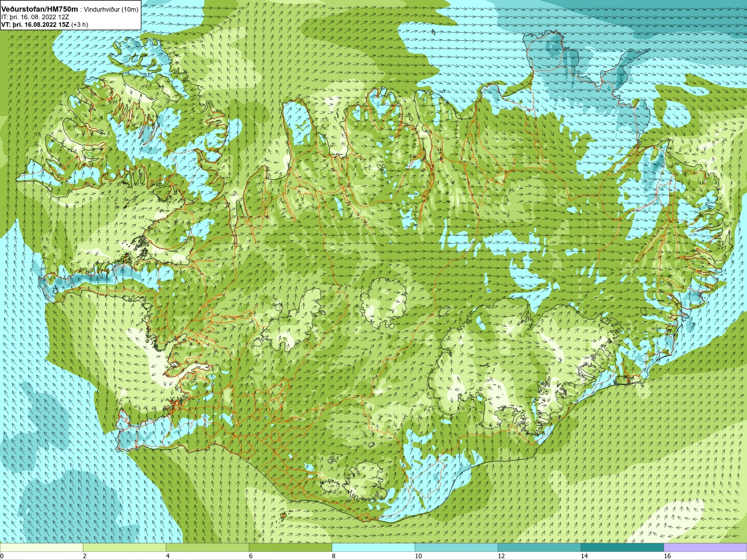
Task: Click the 0–2 pale yellow legend swatch
Action: coord(41,548)
